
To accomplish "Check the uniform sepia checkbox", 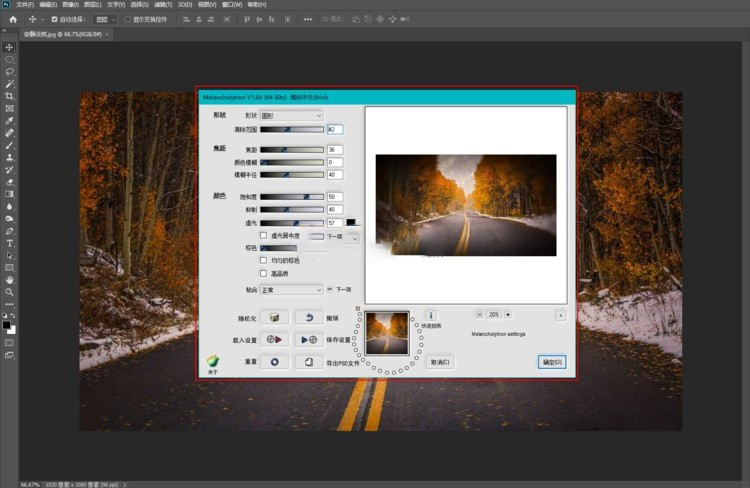I will (263, 260).
